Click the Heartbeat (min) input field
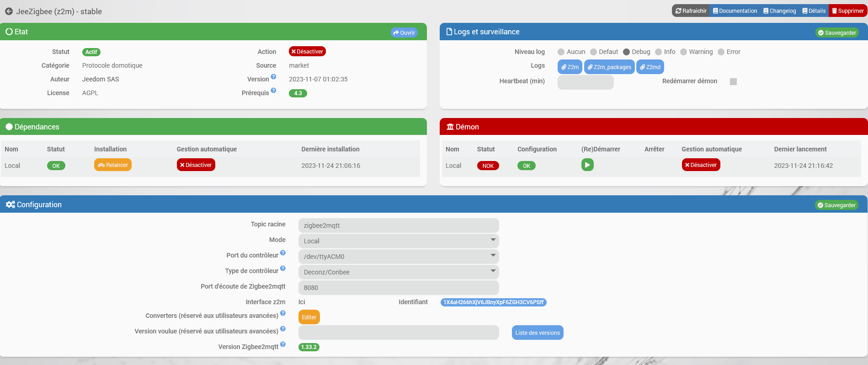This screenshot has height=365, width=868. point(586,82)
